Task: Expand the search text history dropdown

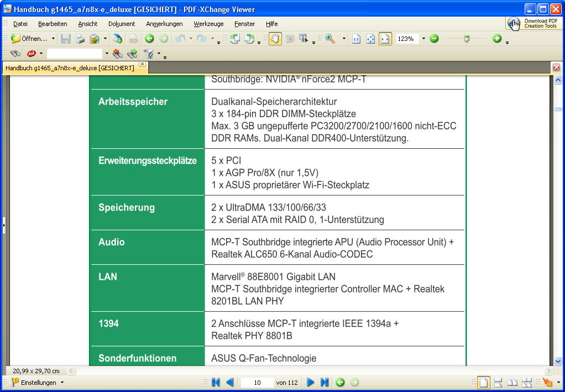Action: 107,54
